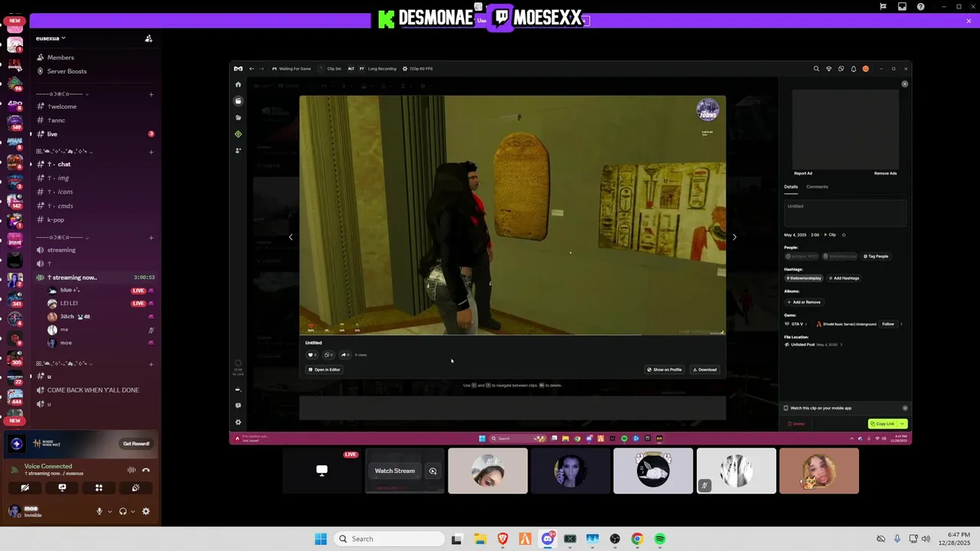Share your screen from voice panel
Screen dimensions: 980x551
(x=62, y=487)
